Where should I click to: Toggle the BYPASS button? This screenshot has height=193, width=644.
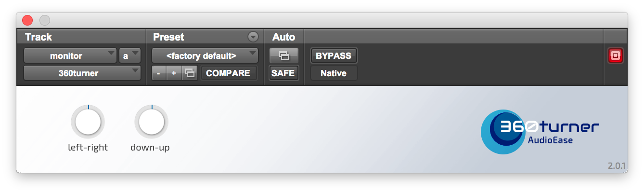click(x=334, y=55)
